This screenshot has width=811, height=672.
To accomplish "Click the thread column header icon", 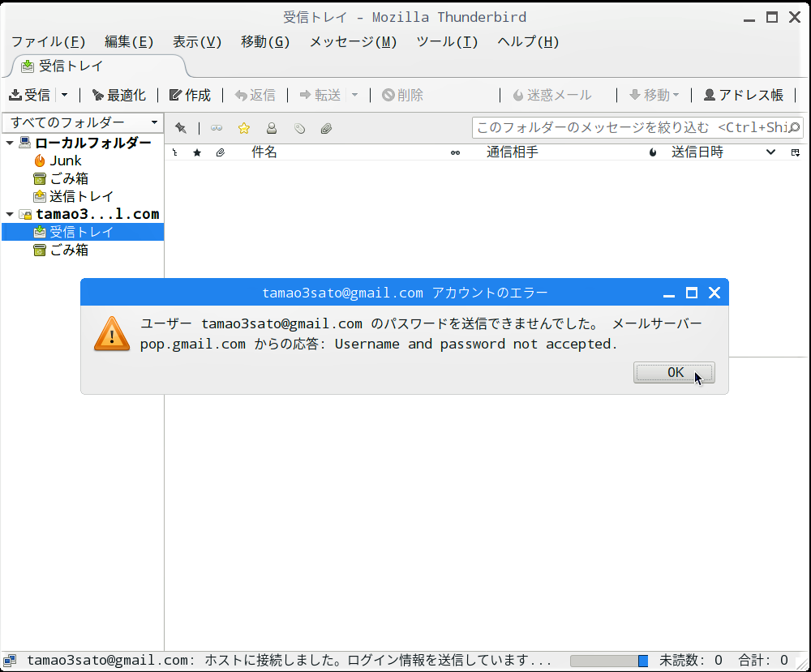I will tap(175, 152).
